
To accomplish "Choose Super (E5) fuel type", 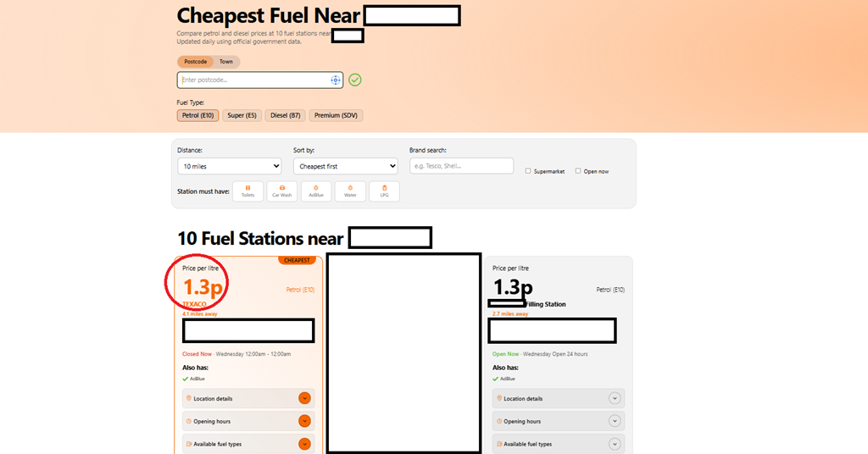I will coord(242,115).
